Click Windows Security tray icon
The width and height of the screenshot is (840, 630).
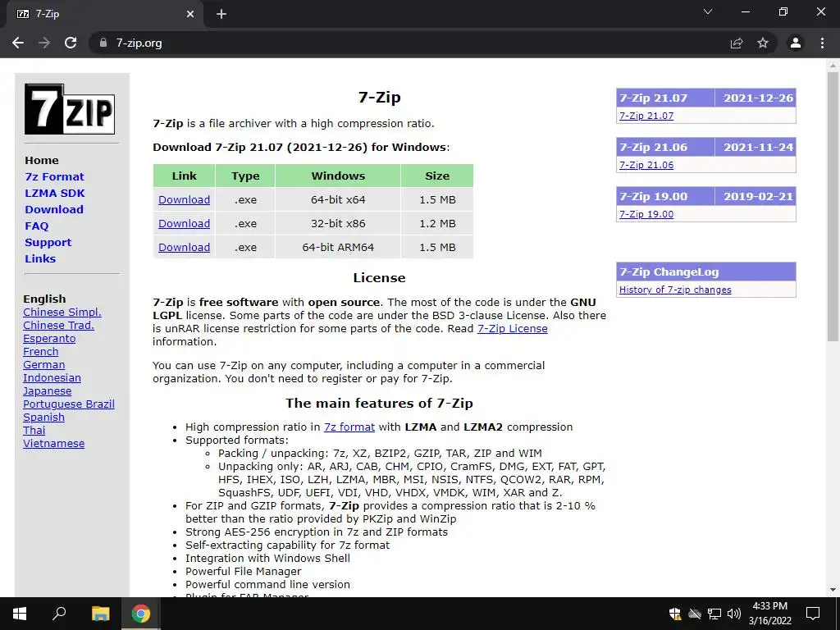click(675, 614)
